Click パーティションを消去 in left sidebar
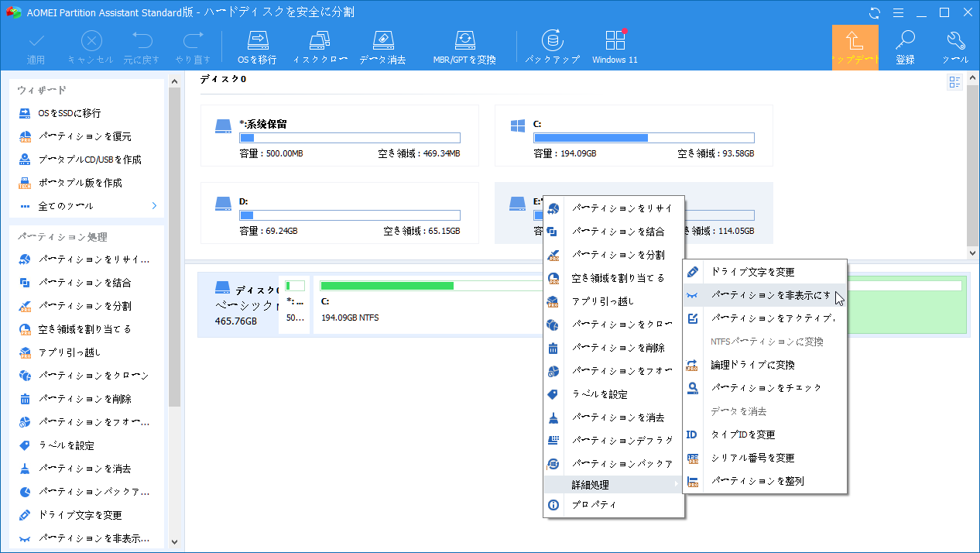Image resolution: width=980 pixels, height=553 pixels. [86, 469]
